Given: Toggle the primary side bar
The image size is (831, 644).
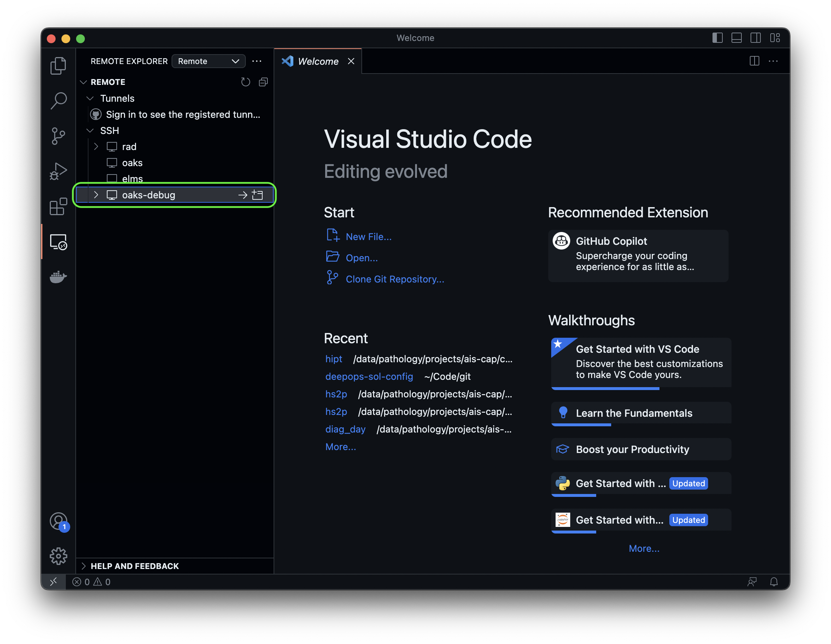Looking at the screenshot, I should pos(718,38).
